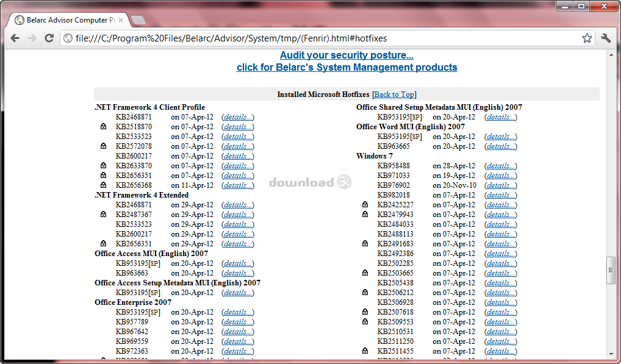Select the KB967642 hotfix text

[132, 332]
